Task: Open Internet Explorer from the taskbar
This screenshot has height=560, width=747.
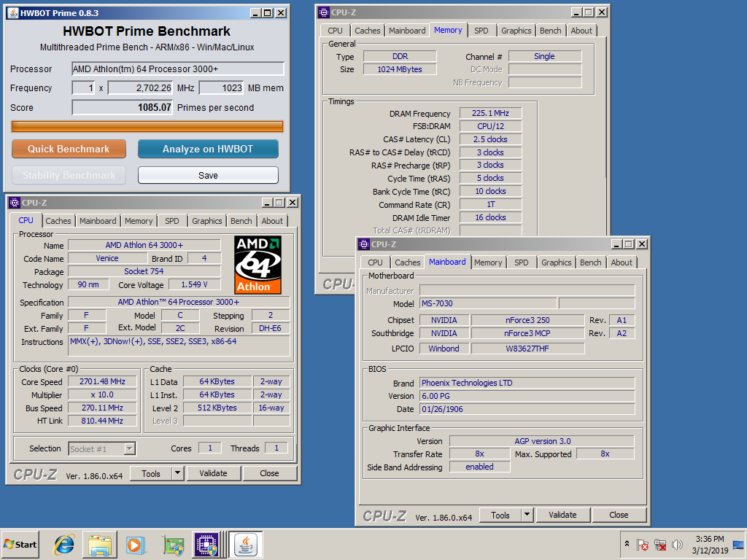Action: click(64, 544)
